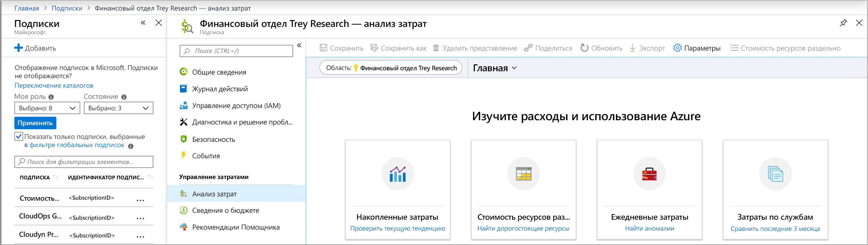Select Анализ затрат menu item
This screenshot has height=245, width=868.
click(237, 194)
